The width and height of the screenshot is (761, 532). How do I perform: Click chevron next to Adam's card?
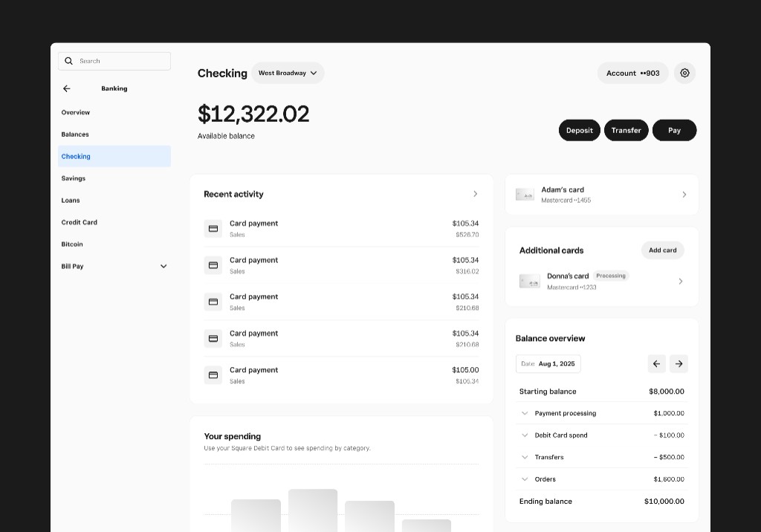click(684, 195)
